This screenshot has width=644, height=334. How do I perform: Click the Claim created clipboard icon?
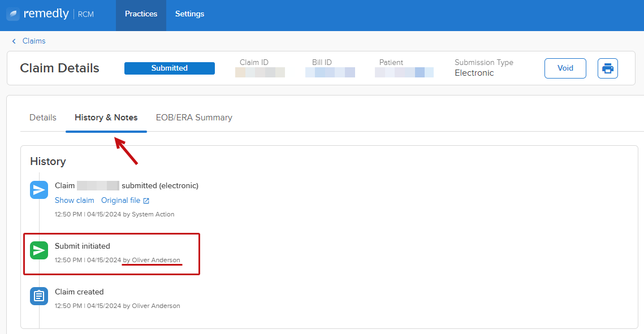(x=39, y=296)
